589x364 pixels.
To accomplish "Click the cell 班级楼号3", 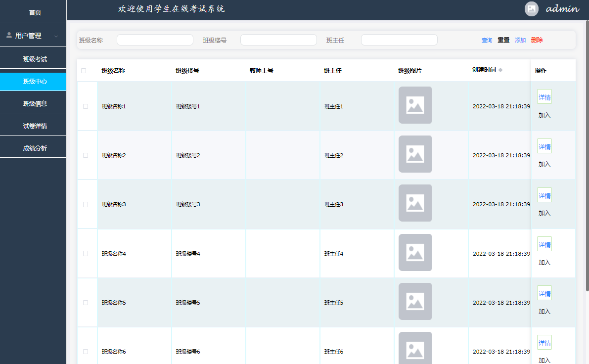I will pos(188,204).
